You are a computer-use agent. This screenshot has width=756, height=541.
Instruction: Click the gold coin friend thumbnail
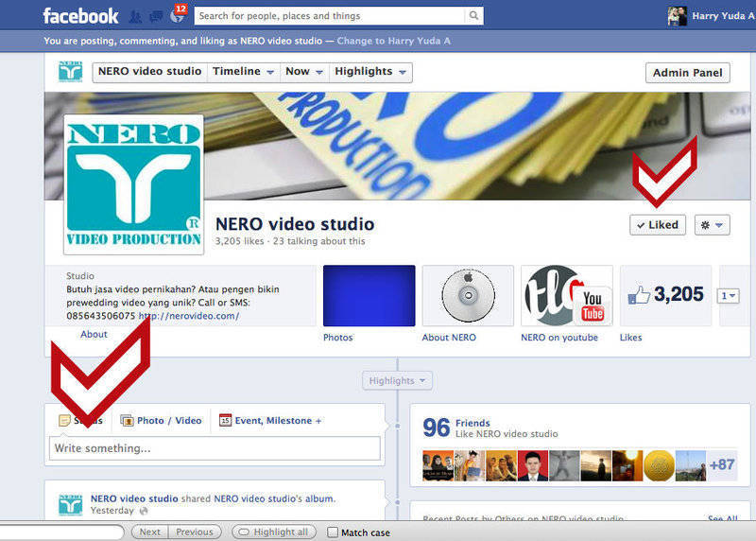[659, 465]
